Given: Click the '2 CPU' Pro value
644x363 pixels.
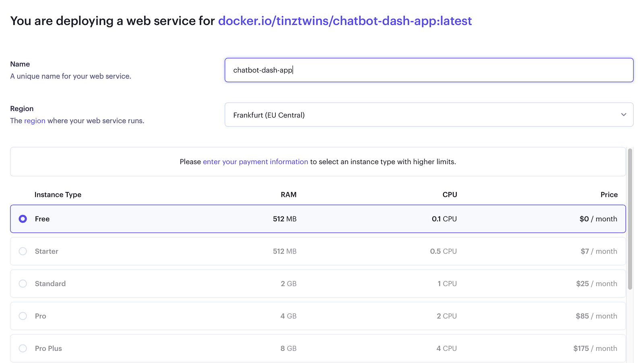Looking at the screenshot, I should [447, 316].
